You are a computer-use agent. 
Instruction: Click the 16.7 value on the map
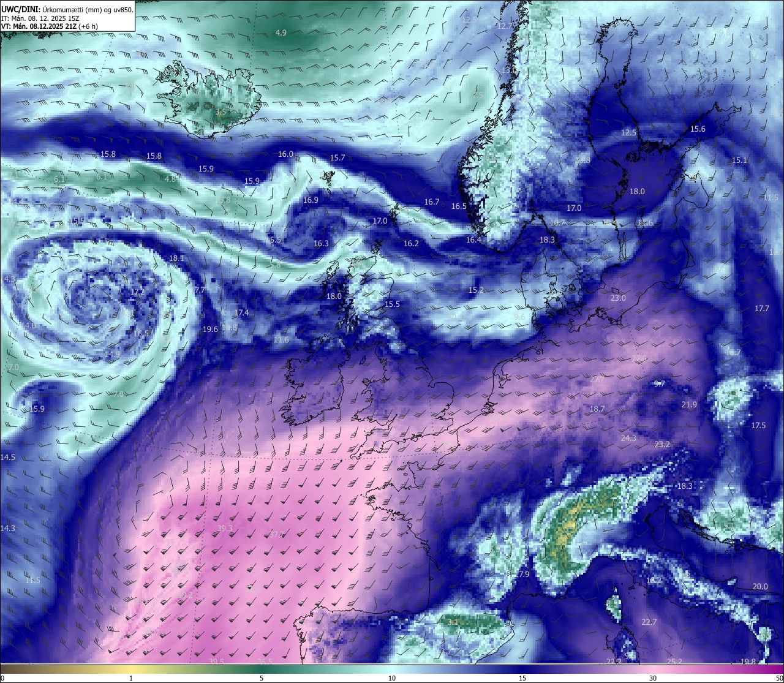432,202
